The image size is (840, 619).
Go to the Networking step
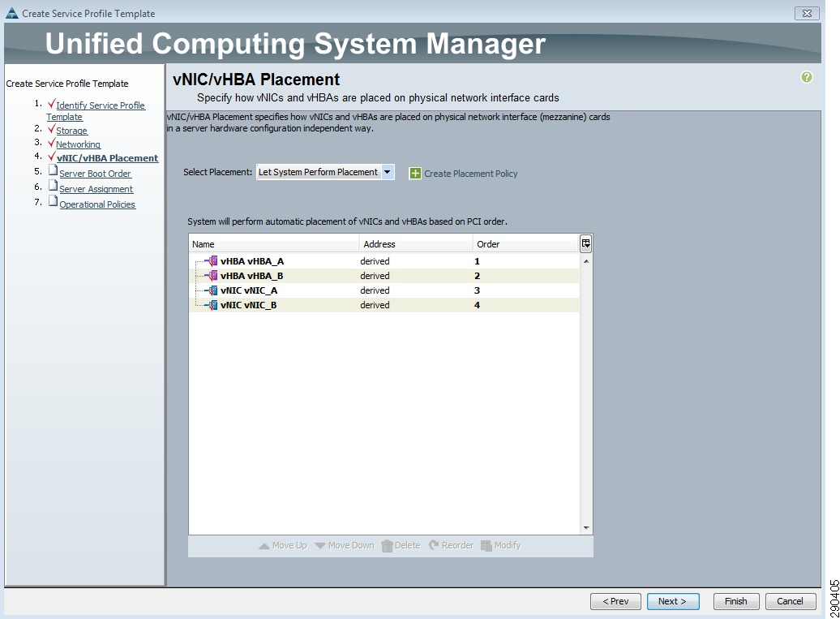[78, 144]
